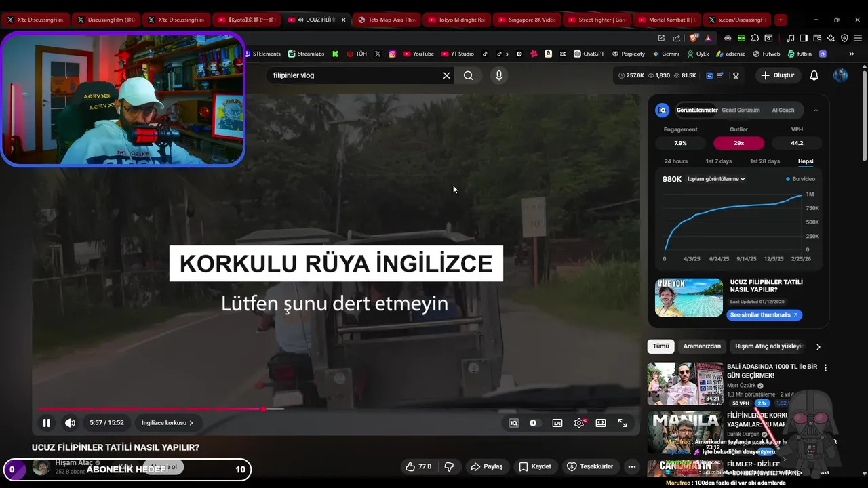Save video with the Kaydet button
Viewport: 868px width, 488px height.
coord(535,466)
